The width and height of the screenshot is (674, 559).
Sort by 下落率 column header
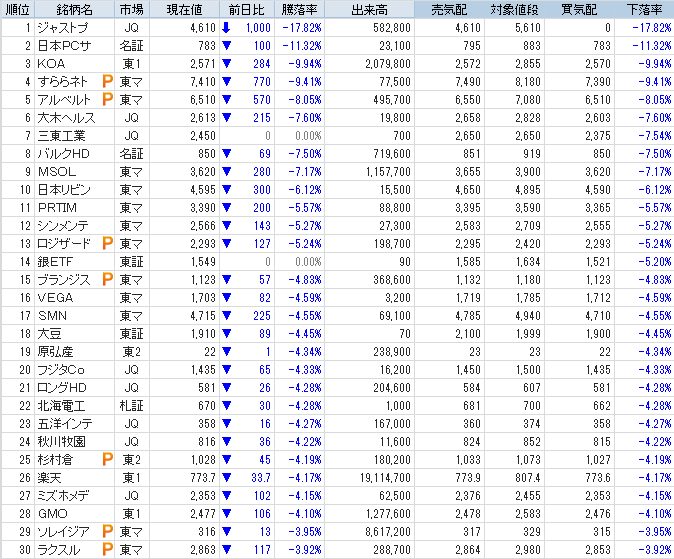[644, 9]
